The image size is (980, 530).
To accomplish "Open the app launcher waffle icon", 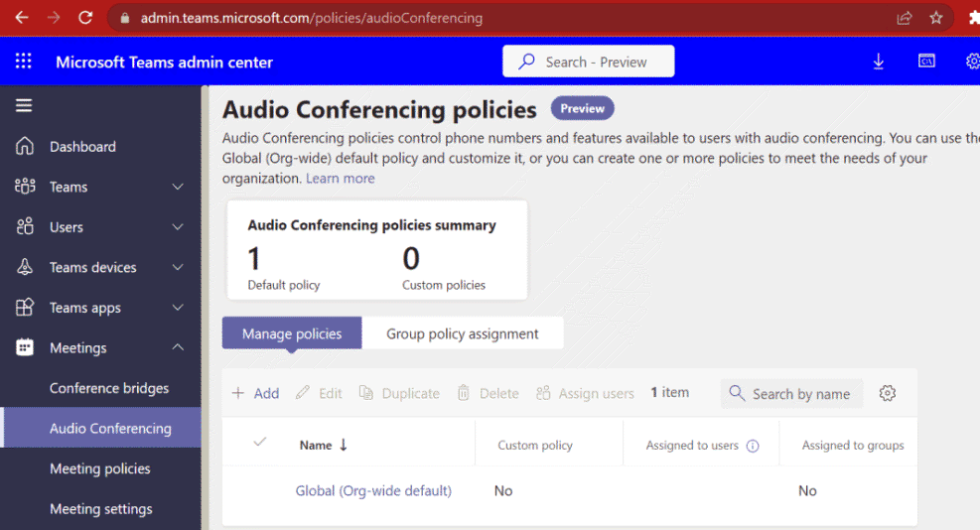I will 24,61.
